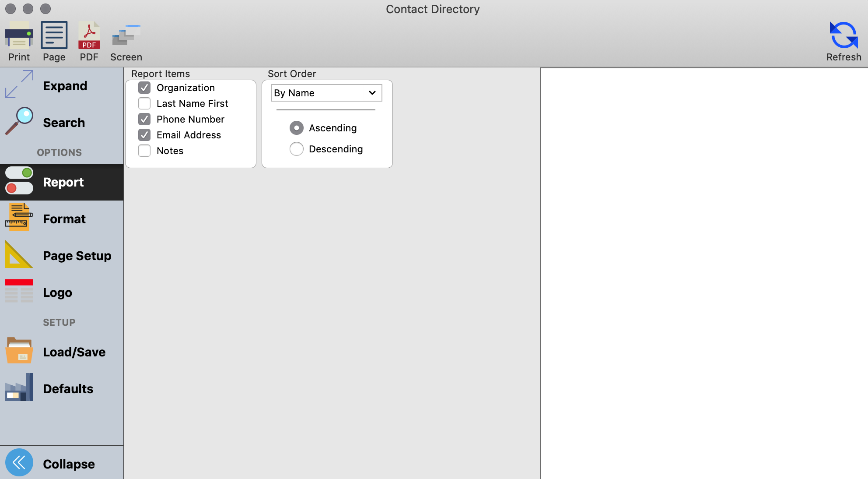This screenshot has height=479, width=868.
Task: Open Search magnifying glass icon
Action: (x=19, y=121)
